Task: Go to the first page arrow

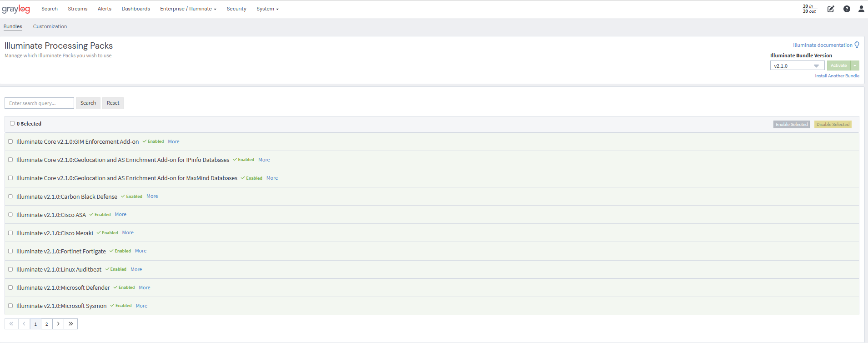Action: point(11,324)
